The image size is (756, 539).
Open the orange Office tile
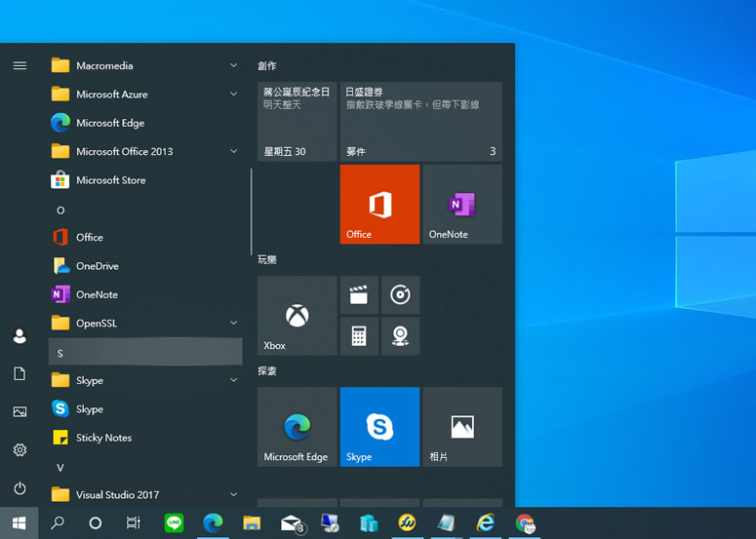379,205
